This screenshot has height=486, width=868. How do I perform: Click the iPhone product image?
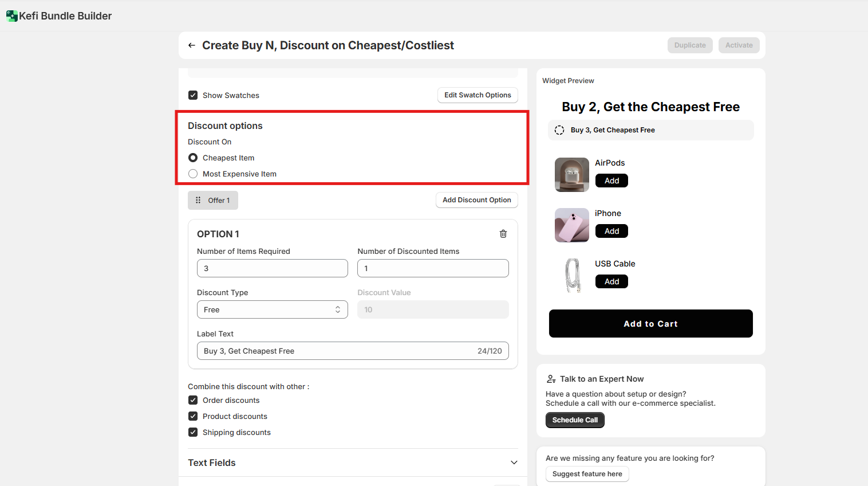pos(571,225)
